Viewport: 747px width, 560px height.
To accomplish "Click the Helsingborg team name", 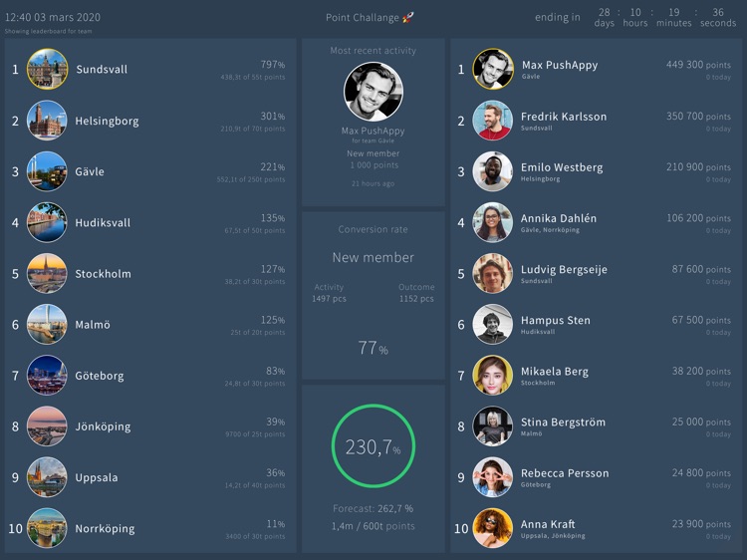I will (x=107, y=121).
